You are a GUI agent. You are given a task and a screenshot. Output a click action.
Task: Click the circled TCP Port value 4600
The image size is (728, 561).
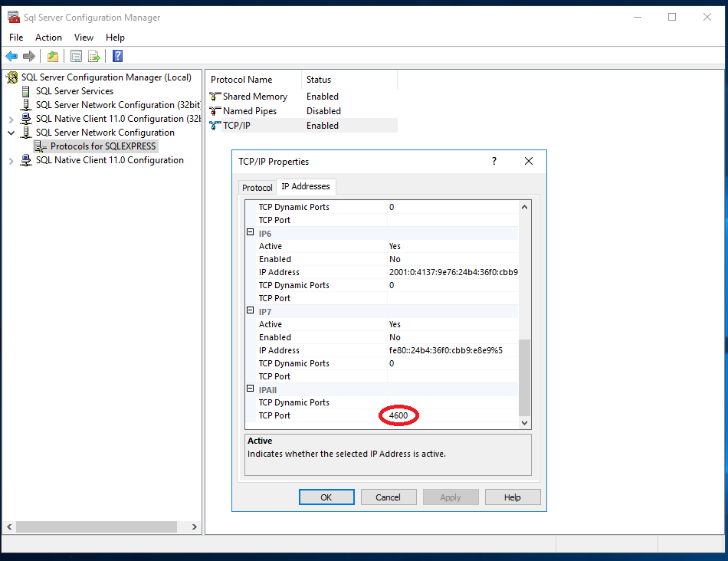399,415
